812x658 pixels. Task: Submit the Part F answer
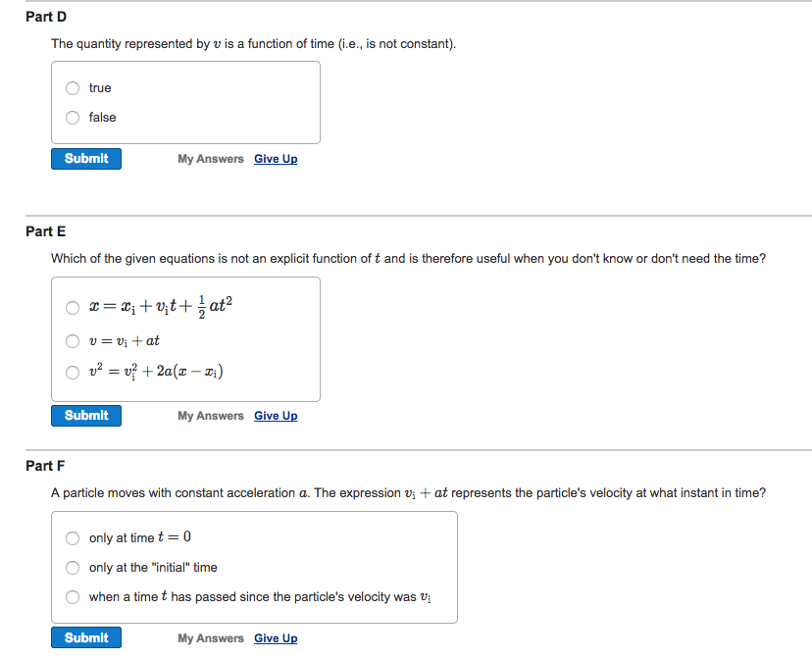point(85,637)
